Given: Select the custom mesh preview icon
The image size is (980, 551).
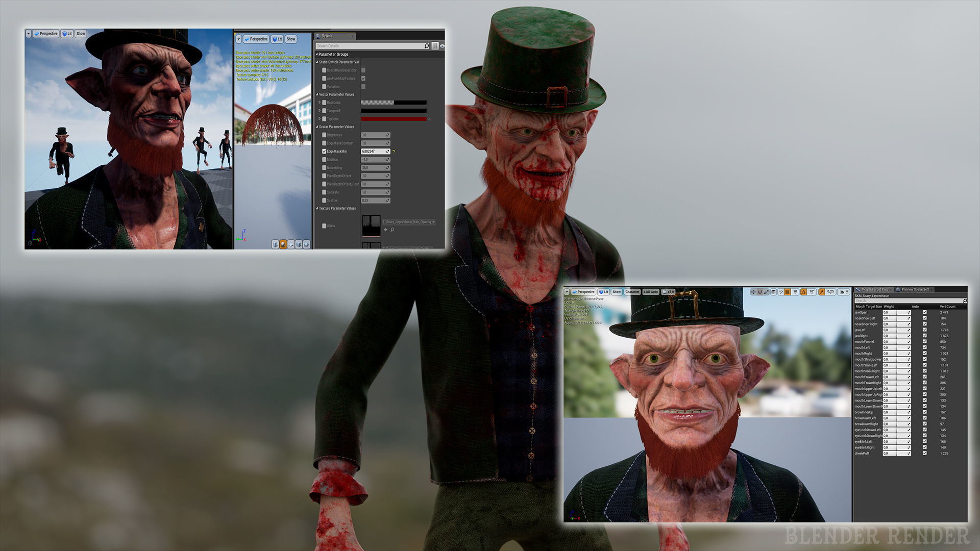Looking at the screenshot, I should (306, 244).
